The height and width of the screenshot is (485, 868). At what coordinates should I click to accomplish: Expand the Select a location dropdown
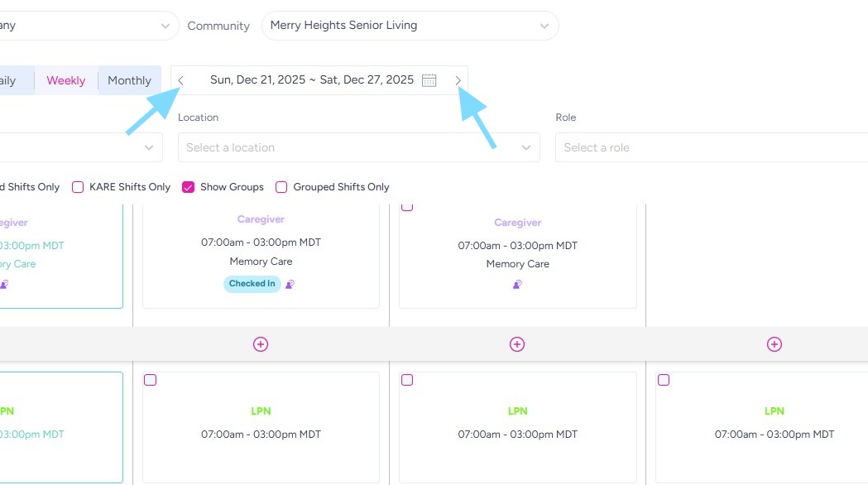358,147
